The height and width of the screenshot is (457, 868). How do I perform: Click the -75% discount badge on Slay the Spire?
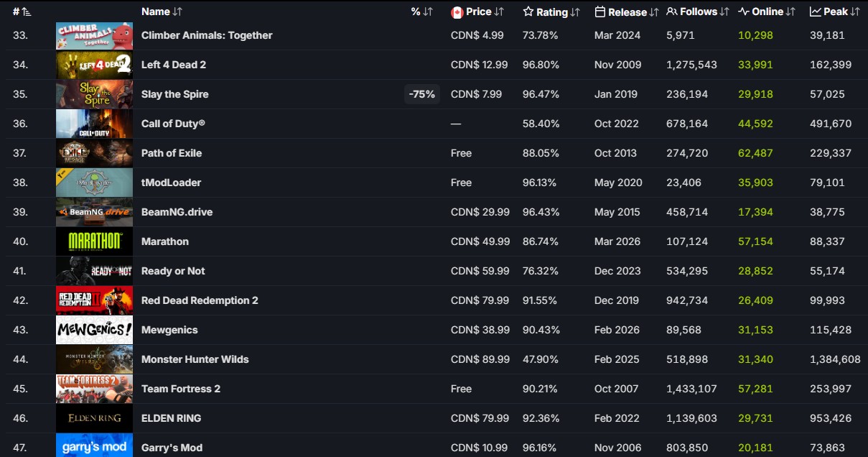421,94
